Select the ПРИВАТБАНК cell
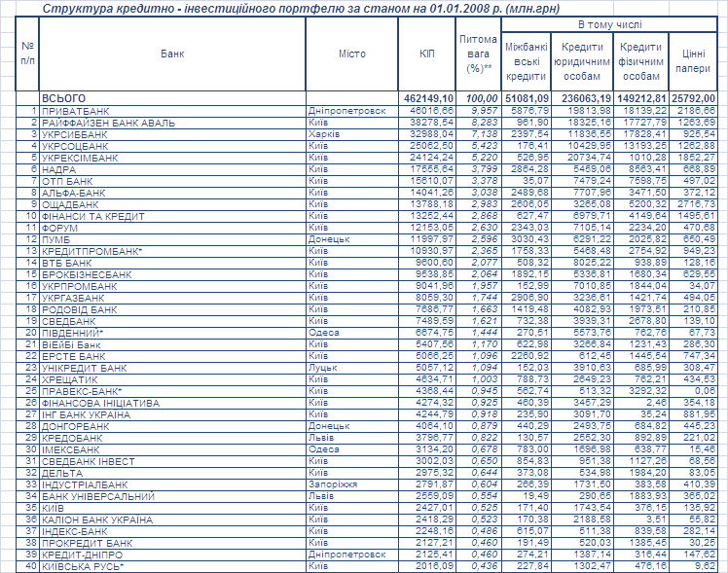 pyautogui.click(x=172, y=111)
